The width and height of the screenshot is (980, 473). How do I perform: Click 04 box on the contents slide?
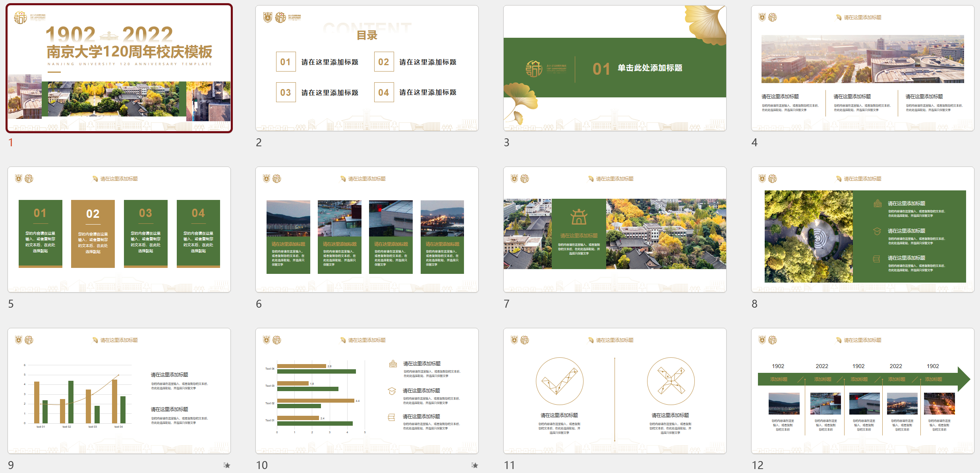point(384,92)
